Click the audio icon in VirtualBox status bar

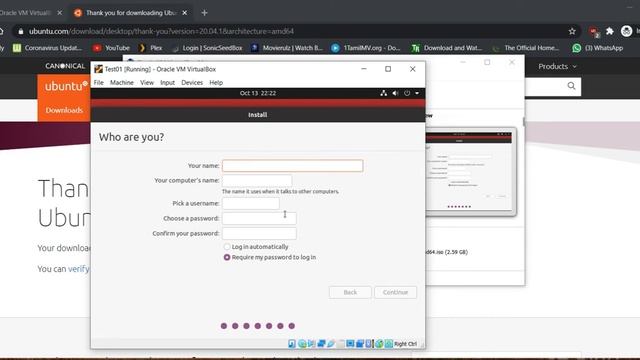point(311,344)
